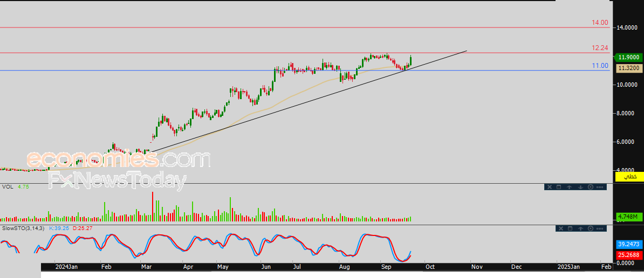644x278 pixels.
Task: Click the Sep date axis label
Action: coord(387,267)
